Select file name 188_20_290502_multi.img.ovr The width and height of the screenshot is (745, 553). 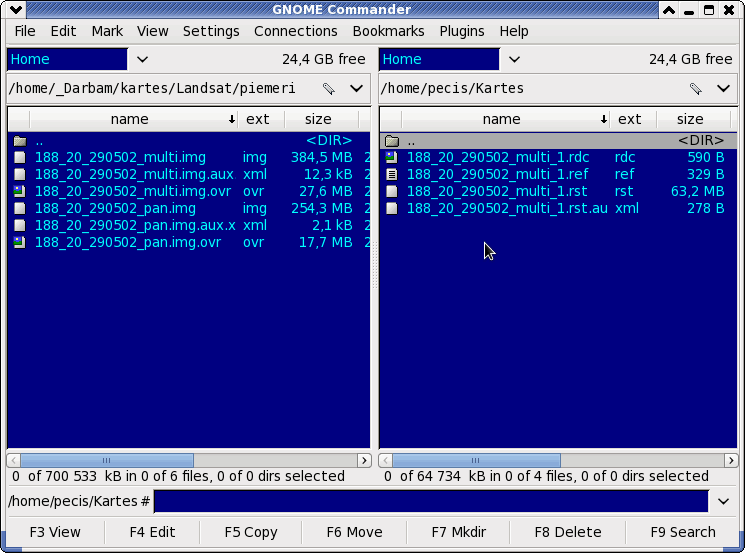133,191
